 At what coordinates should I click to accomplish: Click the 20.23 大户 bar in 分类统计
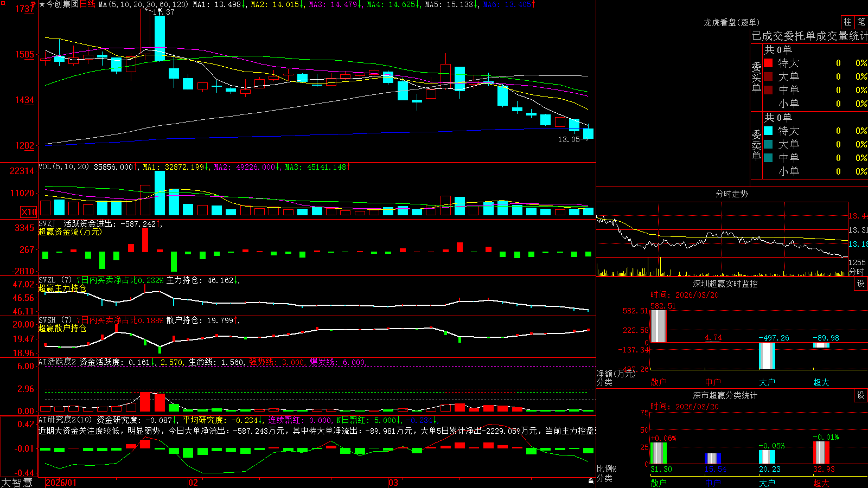pyautogui.click(x=767, y=457)
